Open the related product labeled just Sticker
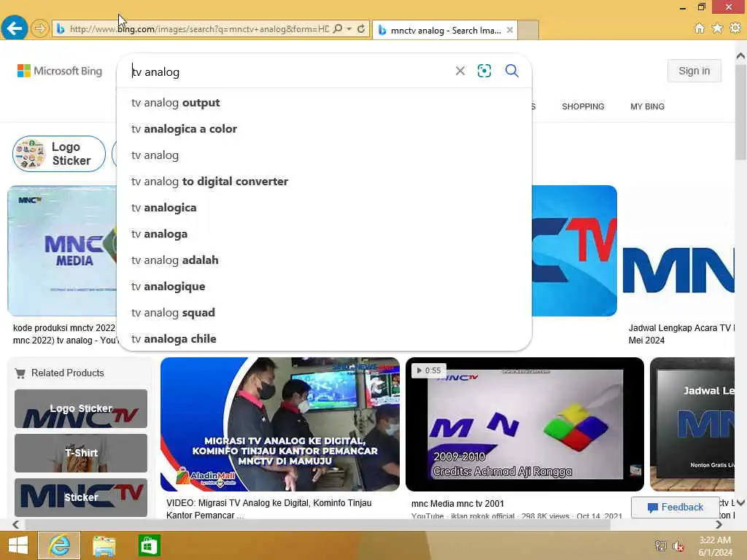This screenshot has width=747, height=560. [81, 497]
